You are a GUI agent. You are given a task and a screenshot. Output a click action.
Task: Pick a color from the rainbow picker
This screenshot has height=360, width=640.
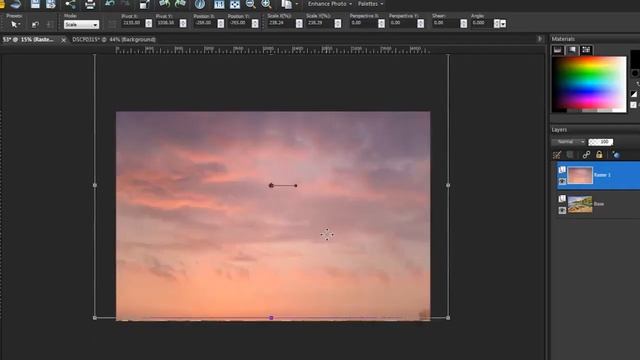(x=589, y=84)
